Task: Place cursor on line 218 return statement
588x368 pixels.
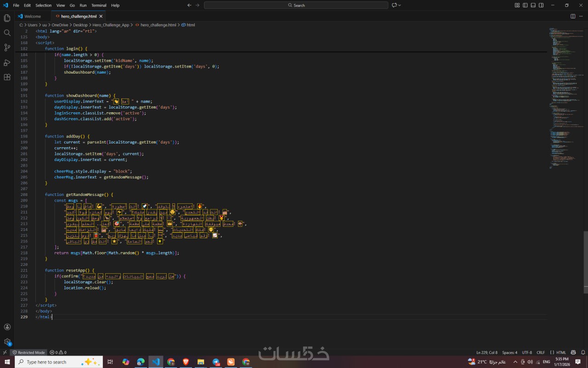Action: pos(117,253)
